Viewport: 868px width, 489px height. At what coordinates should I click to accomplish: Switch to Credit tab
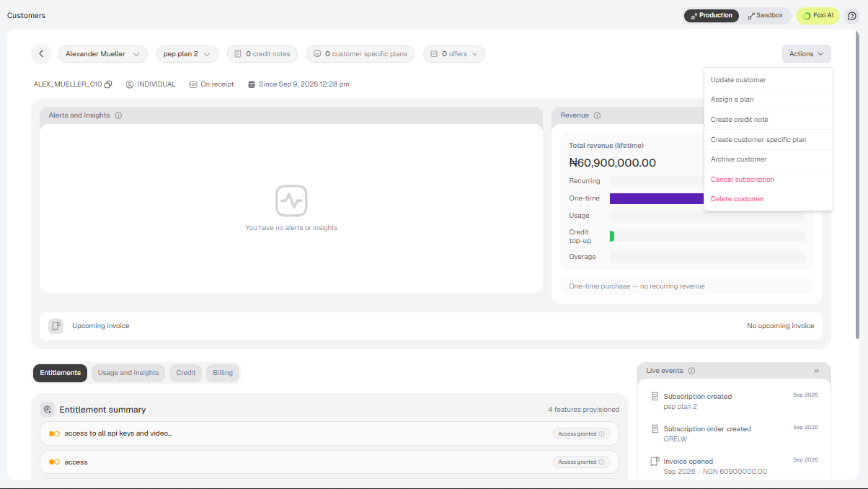pos(186,373)
